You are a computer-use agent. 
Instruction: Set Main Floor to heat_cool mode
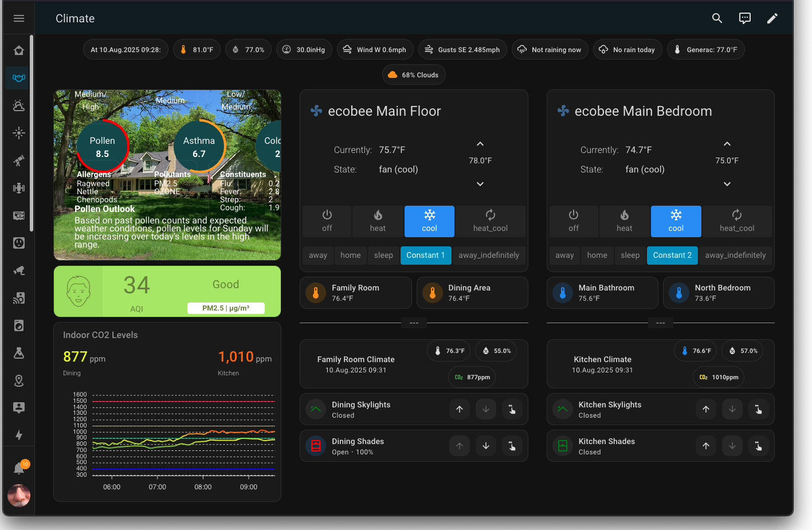point(491,221)
